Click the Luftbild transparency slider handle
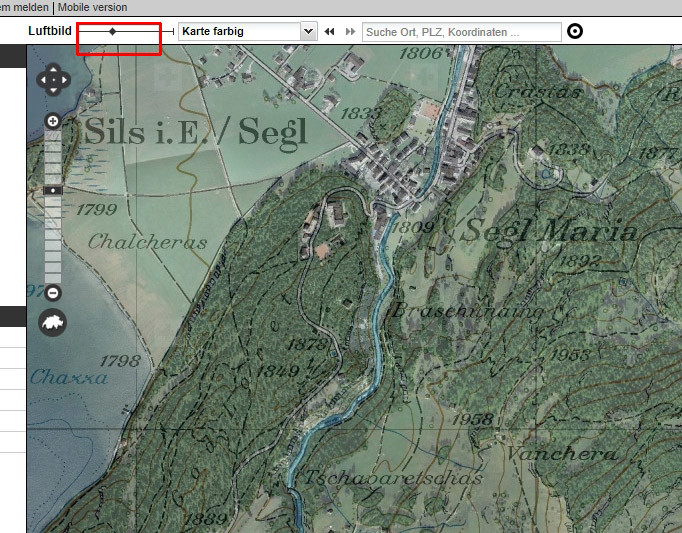The width and height of the screenshot is (682, 533). (x=112, y=32)
